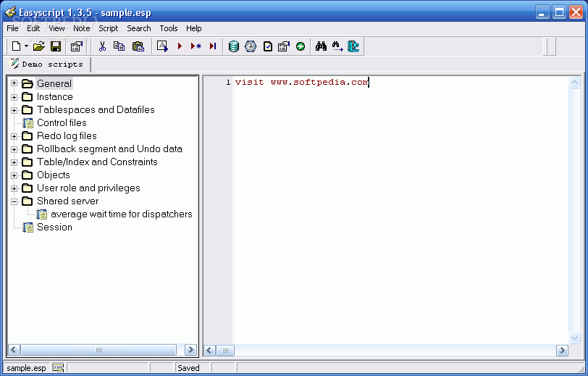This screenshot has height=376, width=588.
Task: Click the sample.esp status bar entry
Action: click(x=26, y=368)
